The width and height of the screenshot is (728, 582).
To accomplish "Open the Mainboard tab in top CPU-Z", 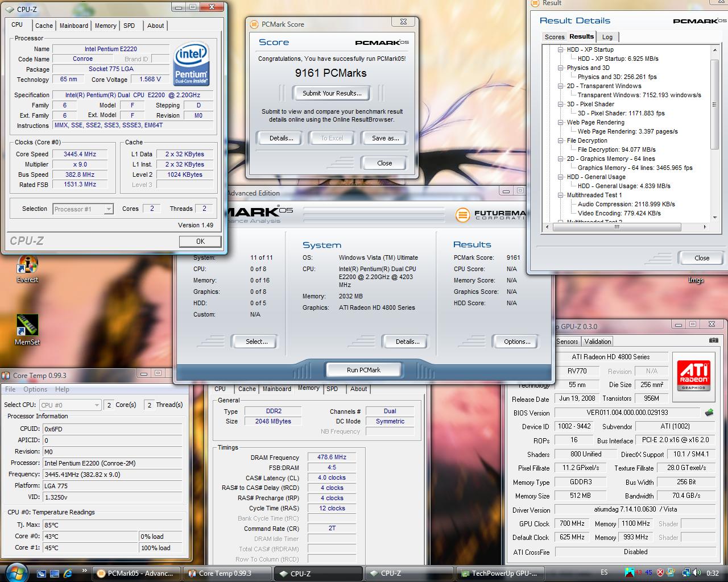I will (74, 26).
